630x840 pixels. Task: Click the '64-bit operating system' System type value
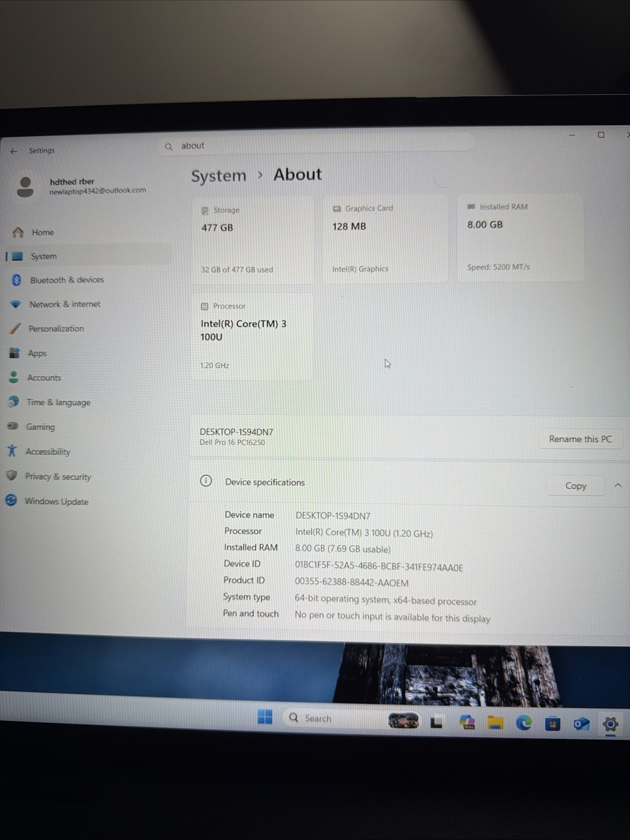pyautogui.click(x=385, y=600)
